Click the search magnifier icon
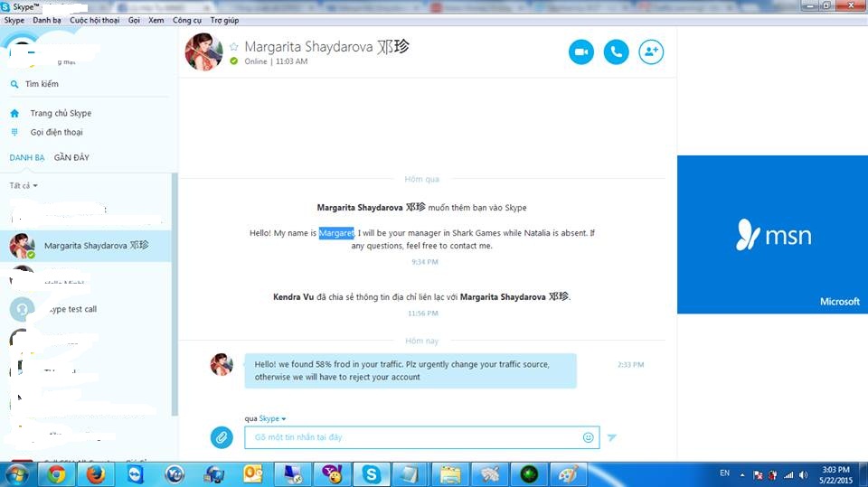Screen dimensions: 868x487 pos(14,84)
